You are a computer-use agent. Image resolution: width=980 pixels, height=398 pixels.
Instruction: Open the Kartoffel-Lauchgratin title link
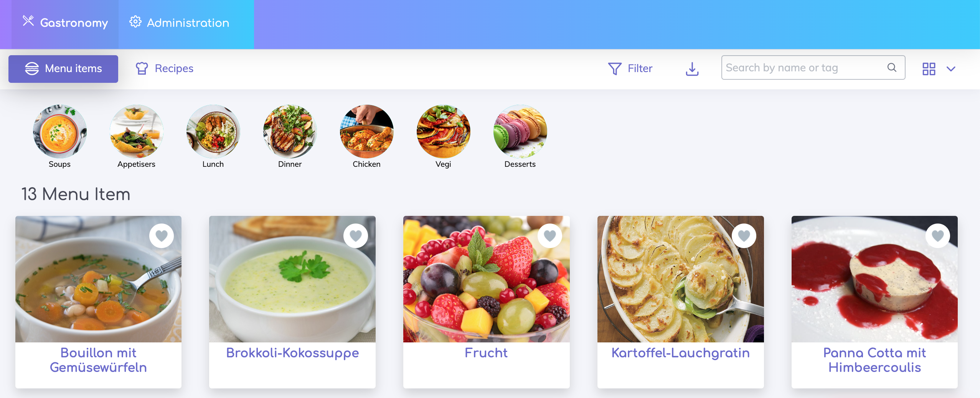(681, 353)
